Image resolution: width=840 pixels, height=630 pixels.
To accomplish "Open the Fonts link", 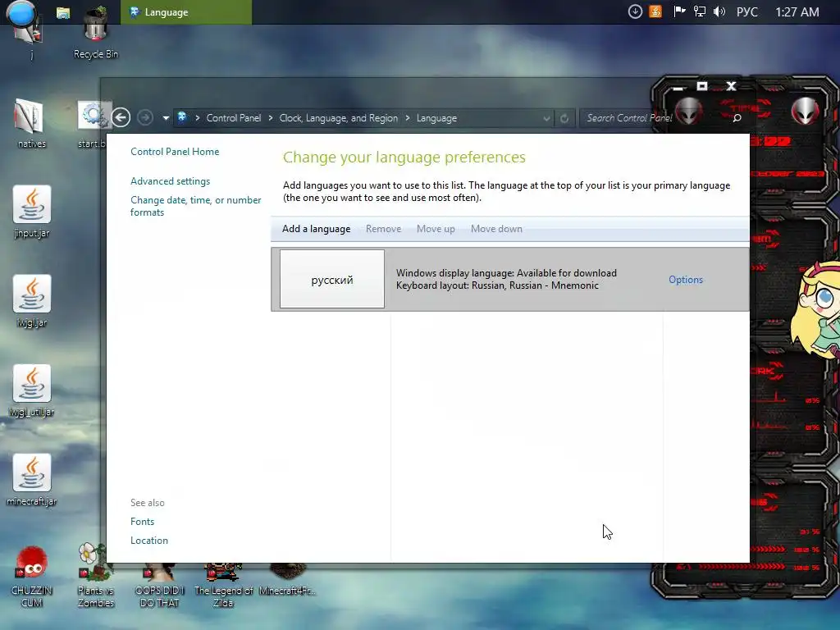I will click(x=143, y=522).
